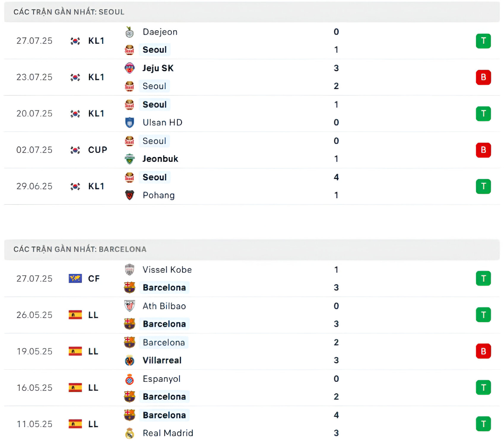Click the Daejeon club logo
Image resolution: width=504 pixels, height=441 pixels.
point(129,32)
